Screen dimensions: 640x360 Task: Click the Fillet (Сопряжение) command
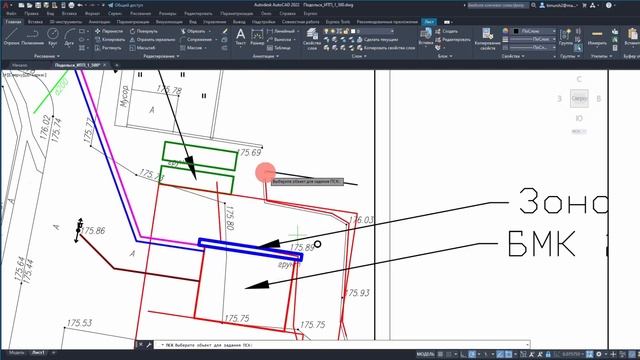coord(196,40)
